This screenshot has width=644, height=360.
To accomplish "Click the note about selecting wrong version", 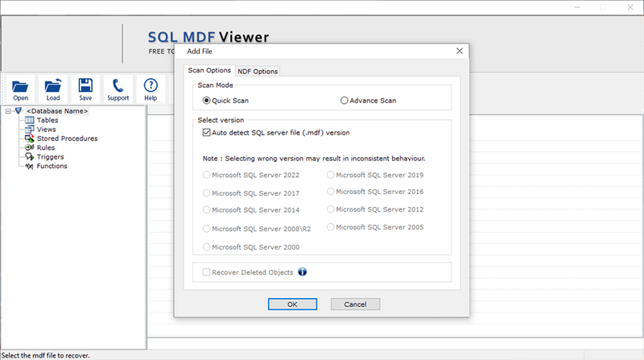I will (x=314, y=158).
